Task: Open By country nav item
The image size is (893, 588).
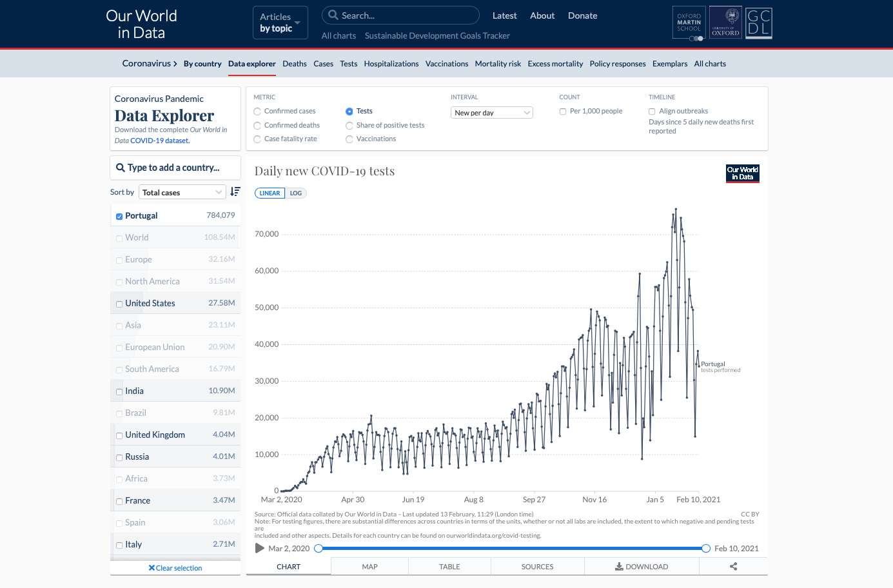Action: [x=202, y=64]
